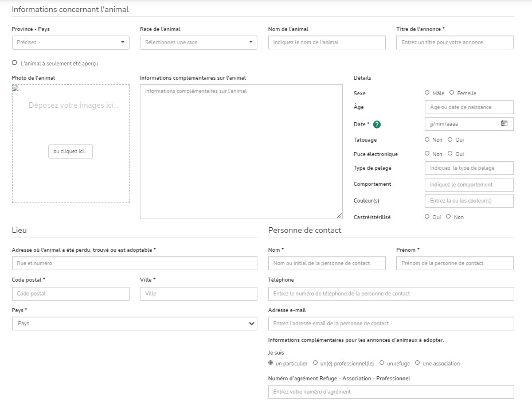Screen dimensions: 532x405
Task: Click the Code postal input field
Action: click(x=71, y=294)
